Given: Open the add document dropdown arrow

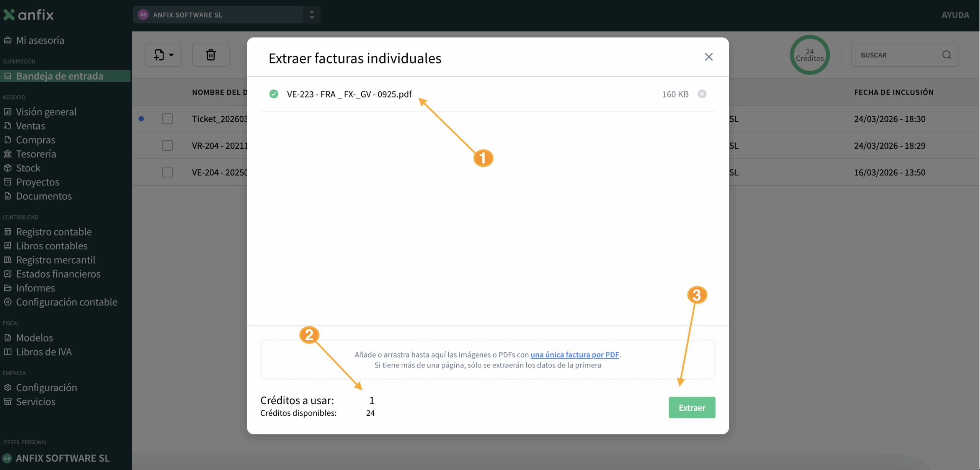Looking at the screenshot, I should [171, 55].
